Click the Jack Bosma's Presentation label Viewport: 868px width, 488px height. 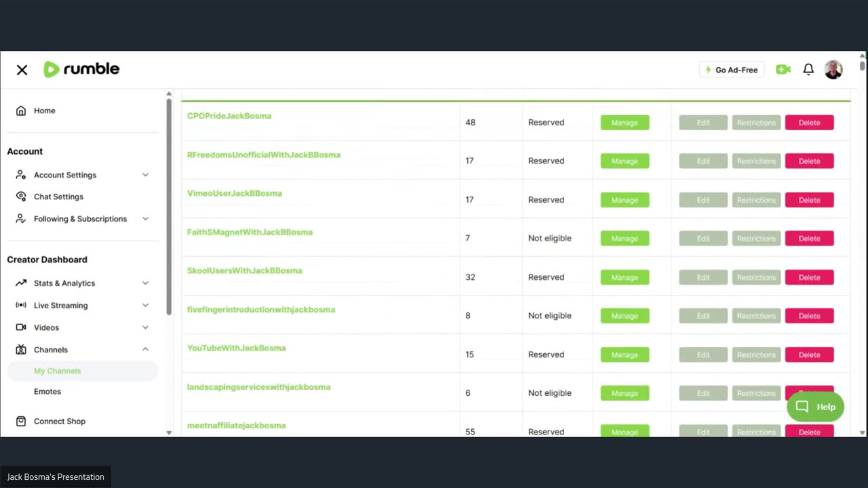point(56,477)
